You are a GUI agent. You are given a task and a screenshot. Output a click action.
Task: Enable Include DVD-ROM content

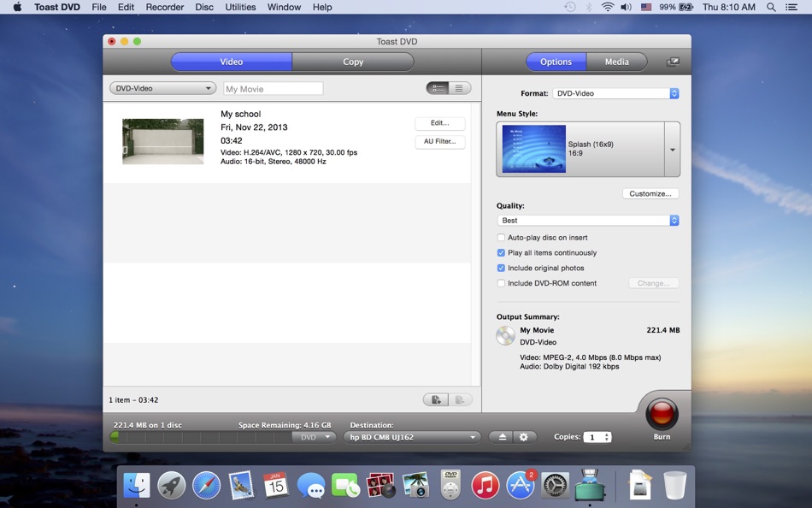[x=501, y=283]
